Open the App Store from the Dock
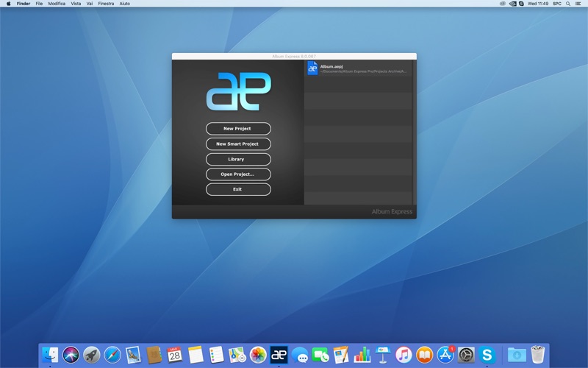The width and height of the screenshot is (588, 368). (x=445, y=355)
